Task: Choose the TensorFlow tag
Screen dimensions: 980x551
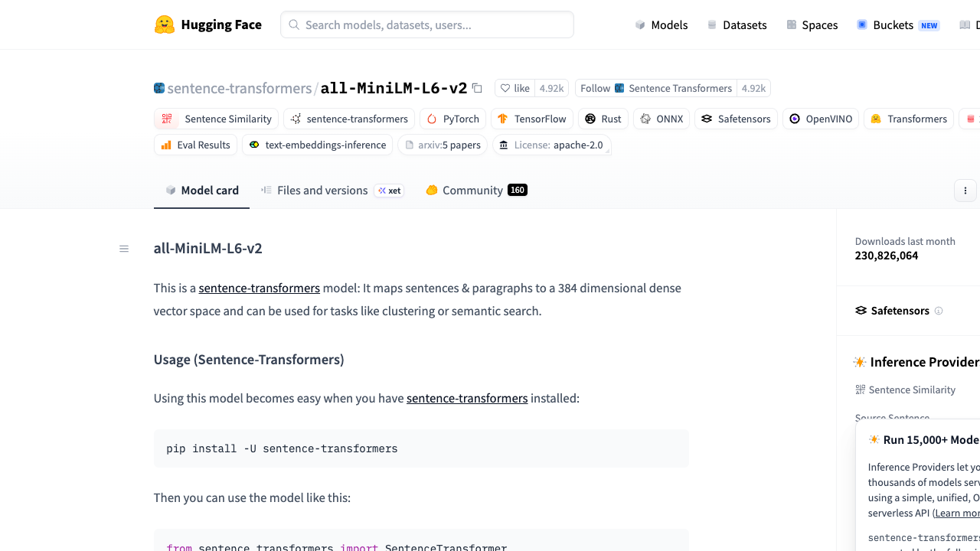Action: click(532, 119)
